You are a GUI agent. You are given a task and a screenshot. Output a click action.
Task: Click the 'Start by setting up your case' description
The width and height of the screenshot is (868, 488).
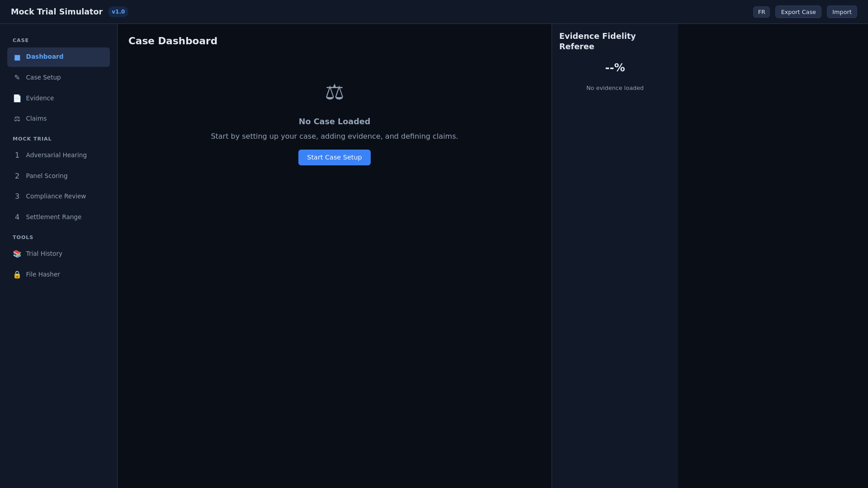tap(335, 136)
